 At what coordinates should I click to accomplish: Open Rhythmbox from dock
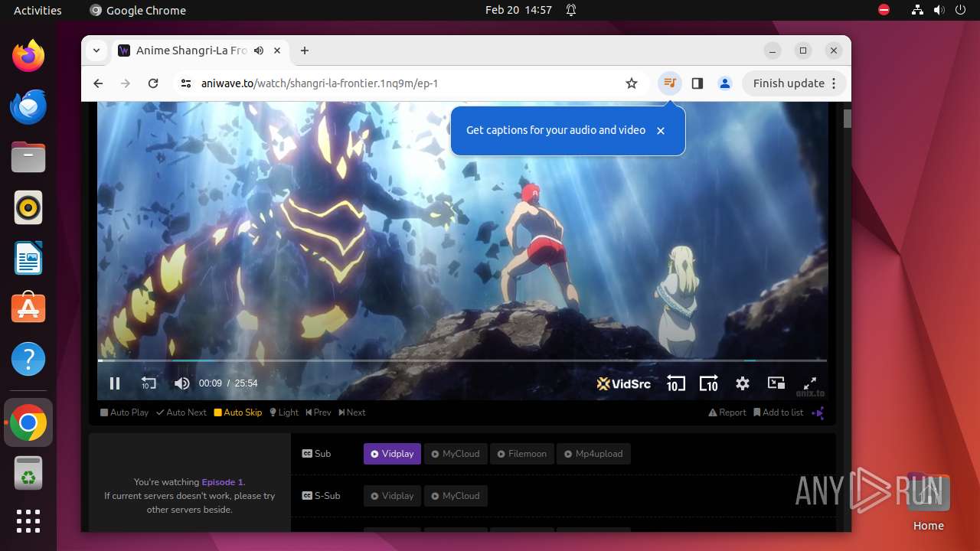point(28,207)
